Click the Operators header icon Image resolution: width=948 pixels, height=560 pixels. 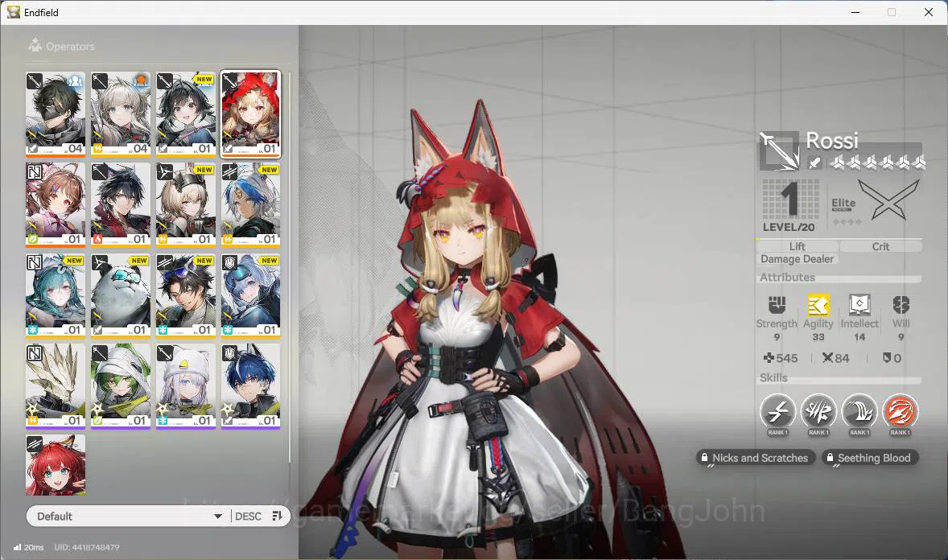point(35,45)
